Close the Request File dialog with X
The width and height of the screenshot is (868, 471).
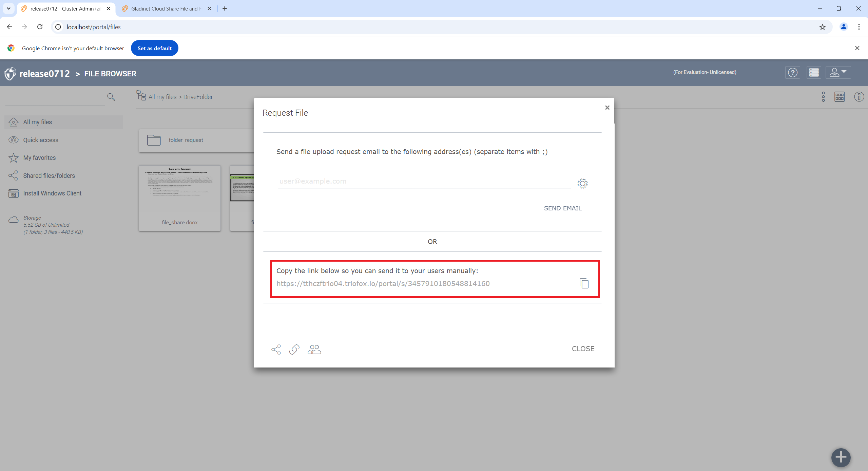pyautogui.click(x=607, y=108)
